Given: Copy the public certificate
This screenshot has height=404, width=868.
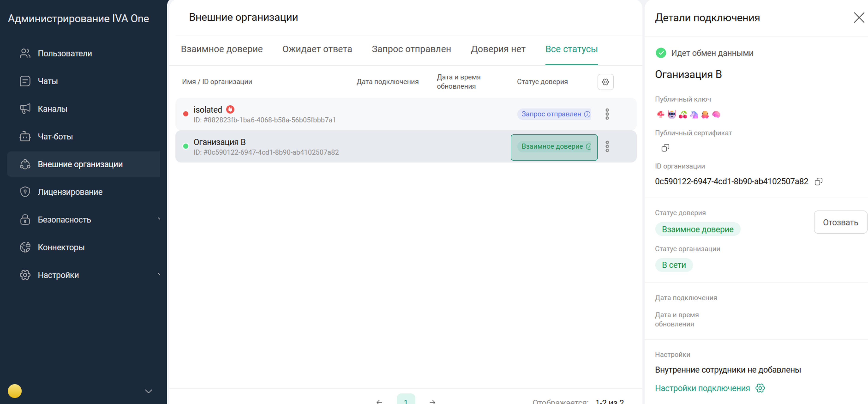Looking at the screenshot, I should point(665,148).
